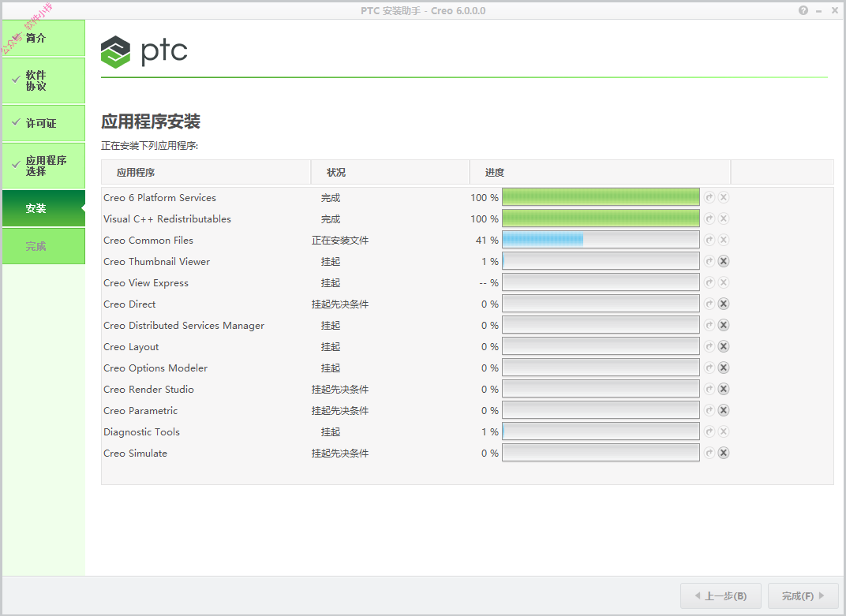
Task: Open help from the title bar question icon
Action: (x=803, y=10)
